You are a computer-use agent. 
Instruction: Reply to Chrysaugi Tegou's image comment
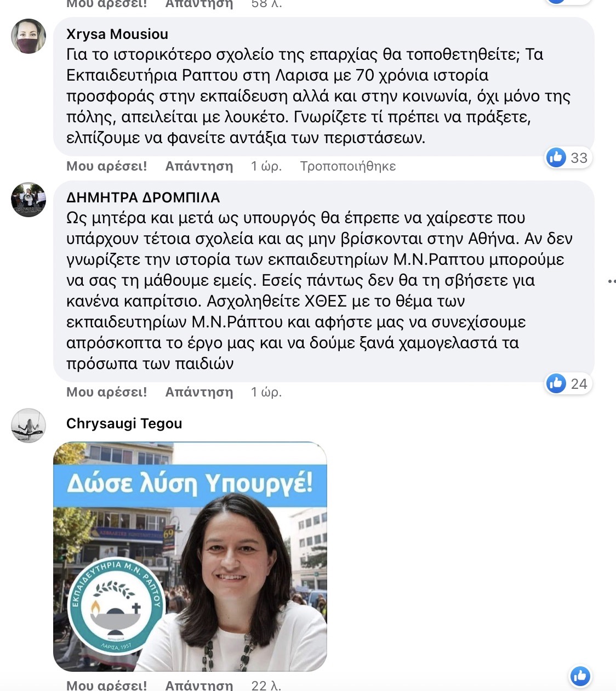pyautogui.click(x=199, y=685)
